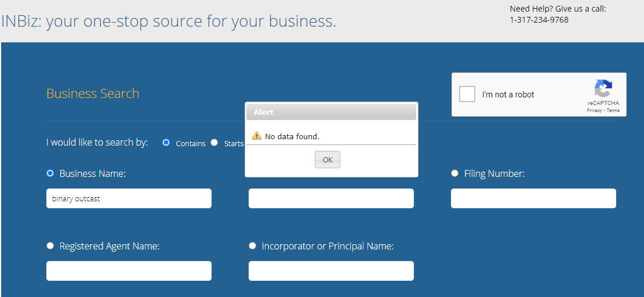This screenshot has width=644, height=297.
Task: Click the Business Search heading
Action: (x=93, y=93)
